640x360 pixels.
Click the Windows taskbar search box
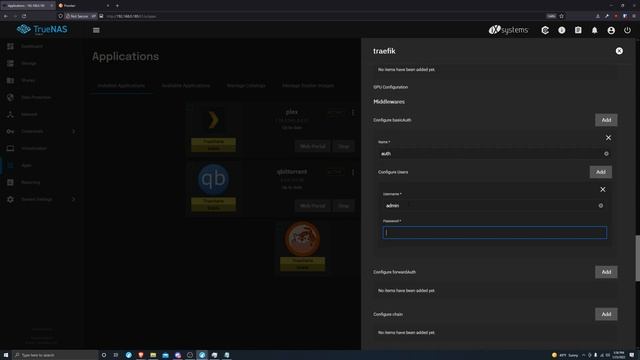tap(56, 355)
